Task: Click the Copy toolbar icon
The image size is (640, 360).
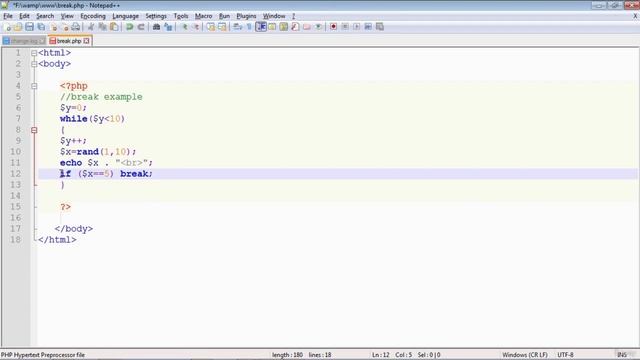Action: (102, 27)
